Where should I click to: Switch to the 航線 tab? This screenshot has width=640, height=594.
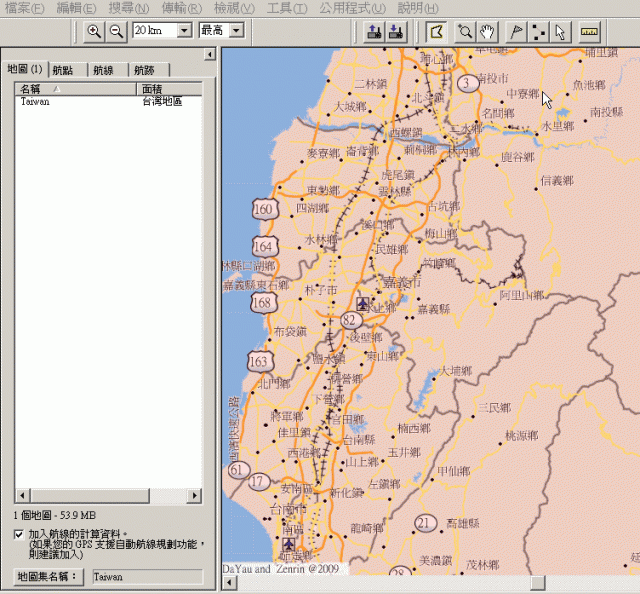[x=109, y=70]
